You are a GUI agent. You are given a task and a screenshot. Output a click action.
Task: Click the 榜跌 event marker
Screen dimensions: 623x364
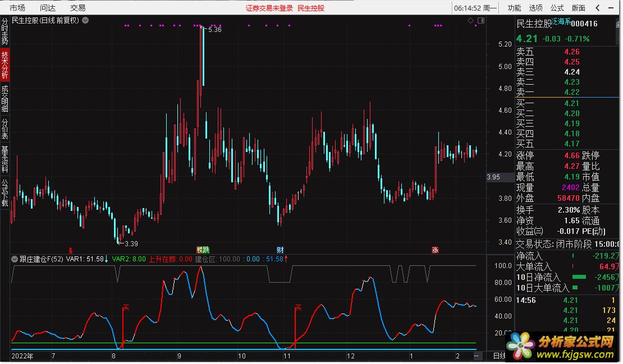coord(203,250)
